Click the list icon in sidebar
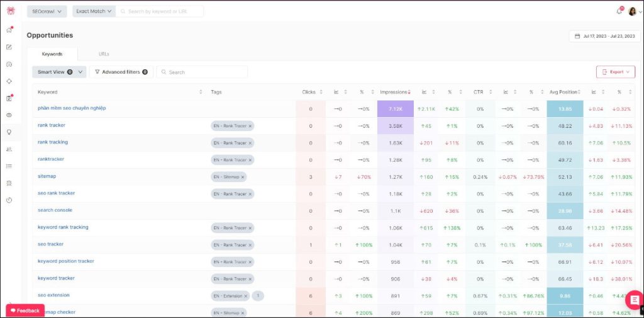The image size is (644, 318). [x=9, y=166]
